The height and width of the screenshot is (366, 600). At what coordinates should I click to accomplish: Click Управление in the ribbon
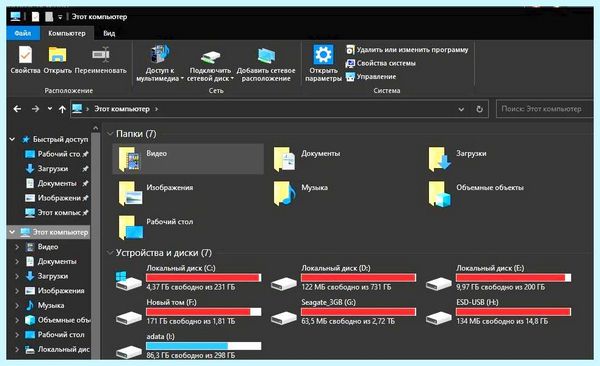point(371,77)
